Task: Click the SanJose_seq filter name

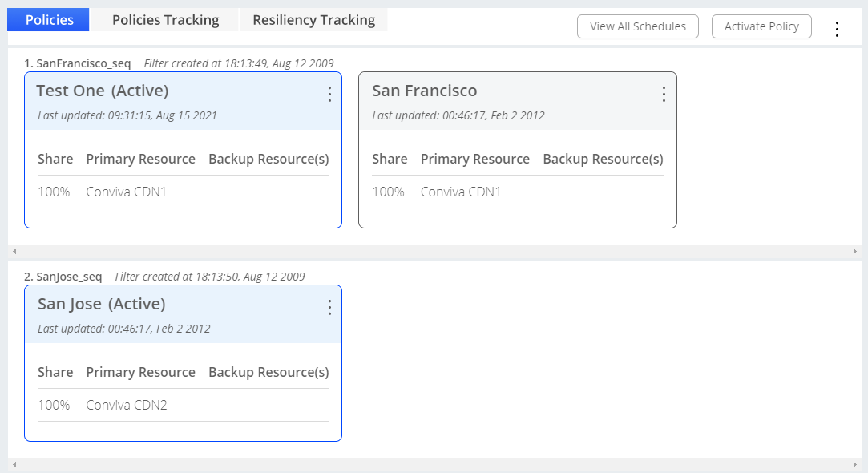Action: point(69,277)
